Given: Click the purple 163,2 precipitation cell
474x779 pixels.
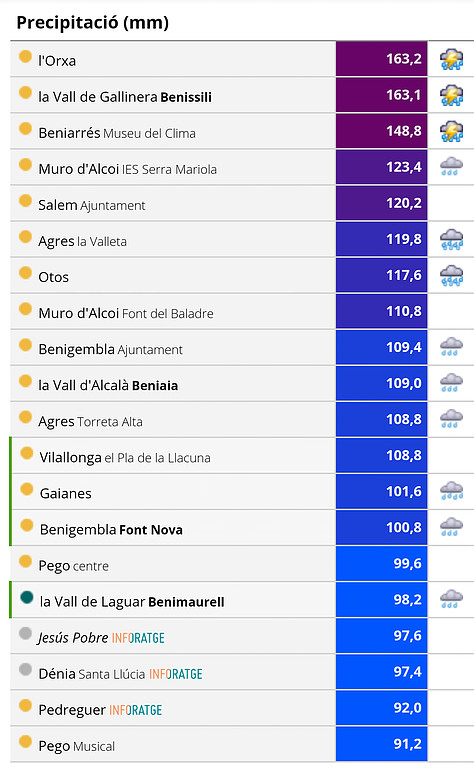Looking at the screenshot, I should tap(382, 59).
